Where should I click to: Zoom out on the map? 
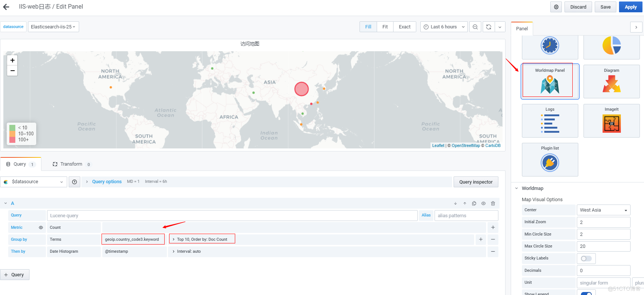point(12,71)
